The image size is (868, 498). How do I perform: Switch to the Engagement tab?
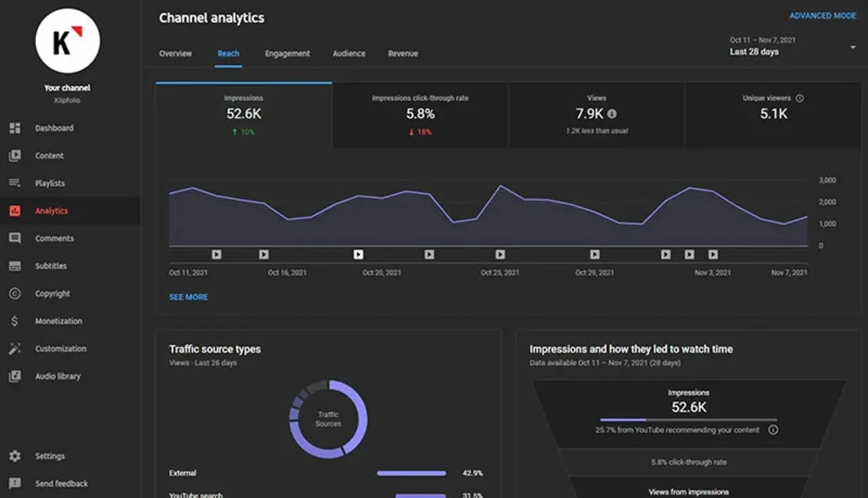click(x=288, y=53)
